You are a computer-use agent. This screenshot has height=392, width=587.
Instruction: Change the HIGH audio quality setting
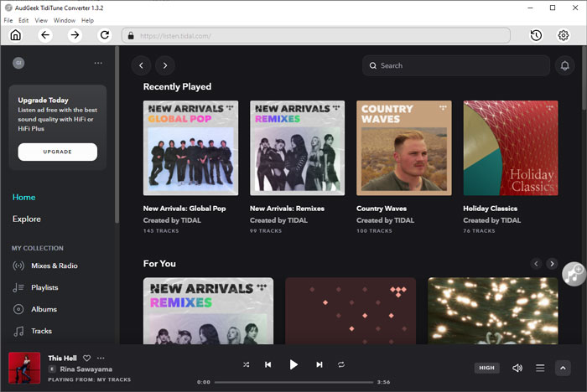click(486, 368)
